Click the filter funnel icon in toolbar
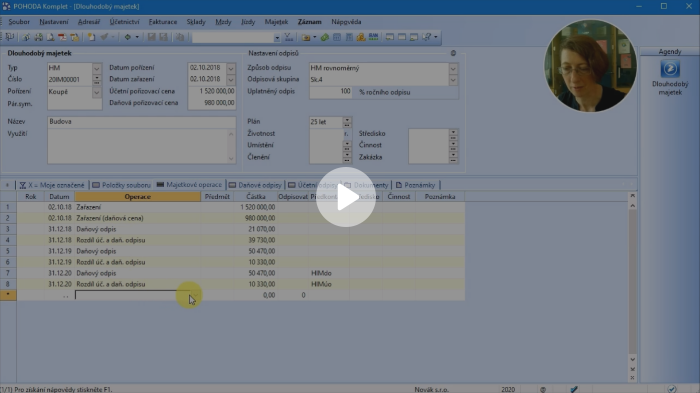Viewport: 700px width, 393px height. tap(288, 37)
